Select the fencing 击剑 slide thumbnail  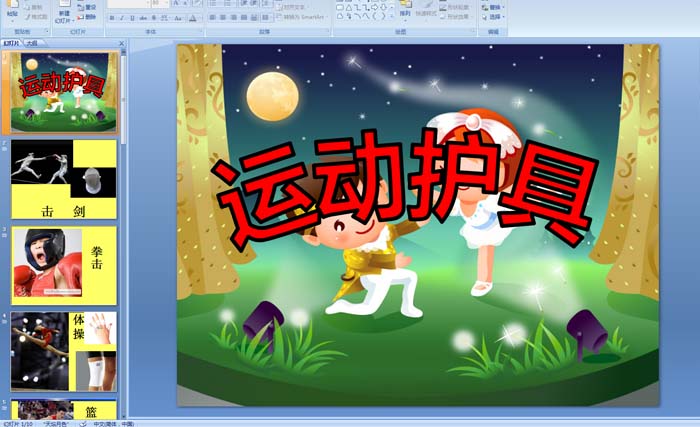pos(64,179)
